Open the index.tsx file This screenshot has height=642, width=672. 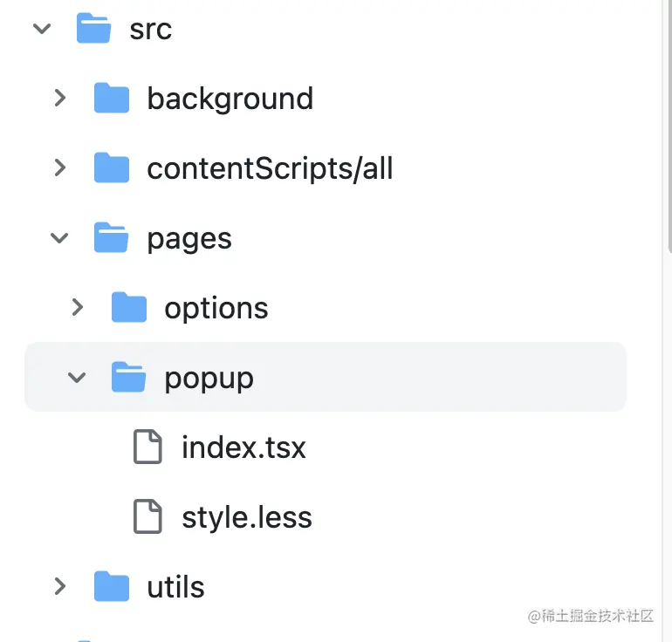pos(243,447)
